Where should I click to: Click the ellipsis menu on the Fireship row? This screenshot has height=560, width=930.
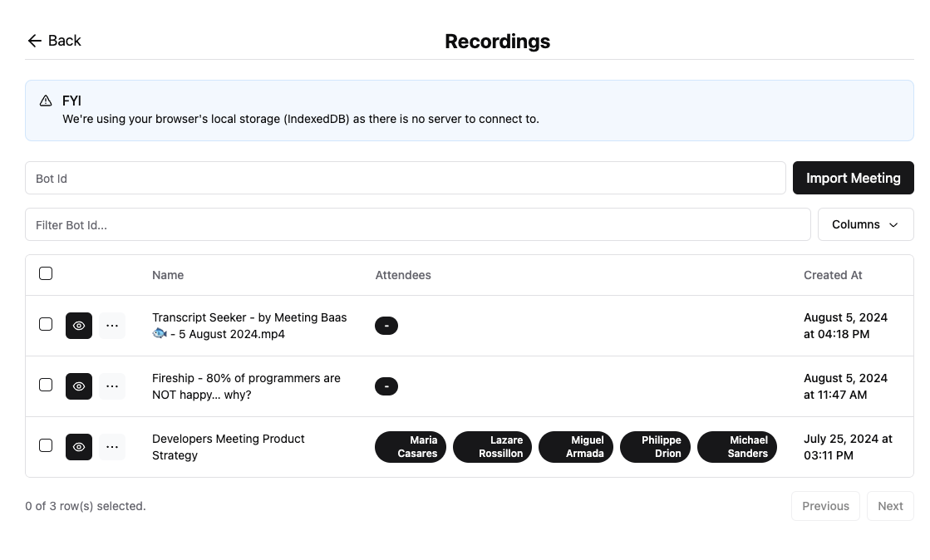pyautogui.click(x=112, y=386)
